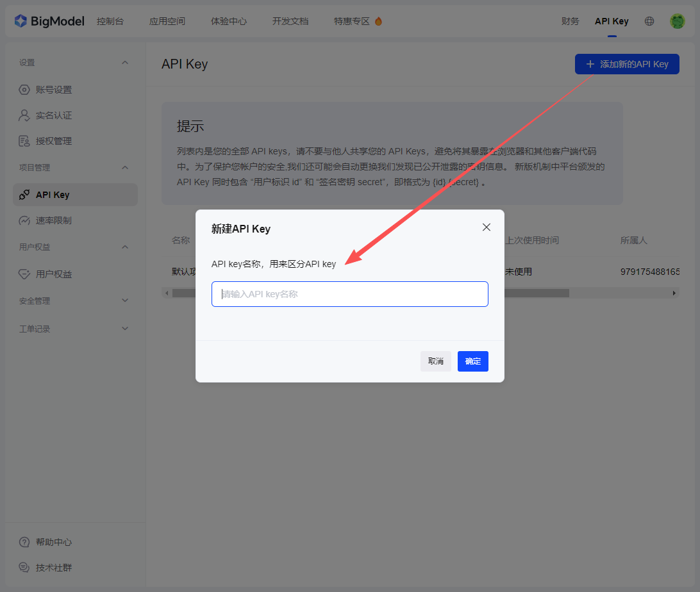Screen dimensions: 700x592
Task: Switch to 开发文档 in top navigation
Action: click(x=290, y=21)
